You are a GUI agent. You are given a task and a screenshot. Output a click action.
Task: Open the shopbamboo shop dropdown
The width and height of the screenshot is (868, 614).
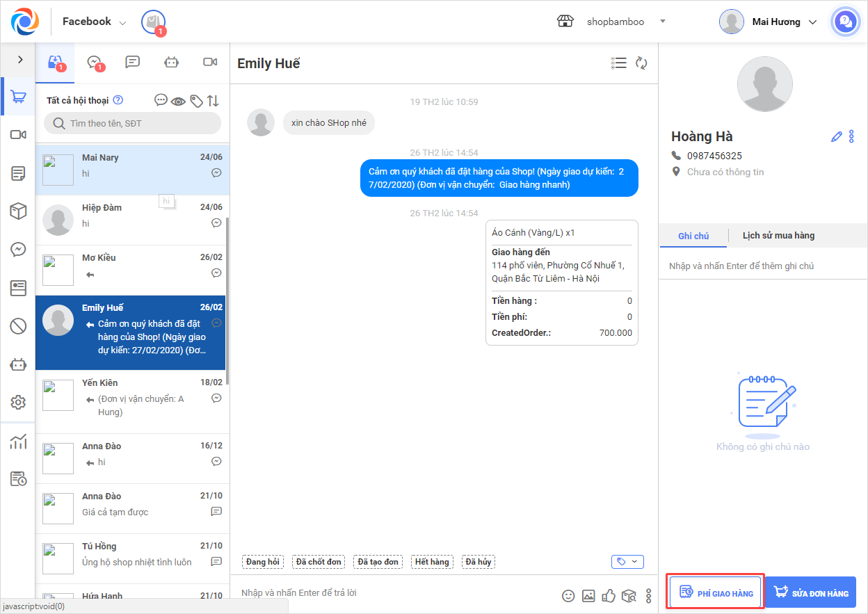(627, 22)
